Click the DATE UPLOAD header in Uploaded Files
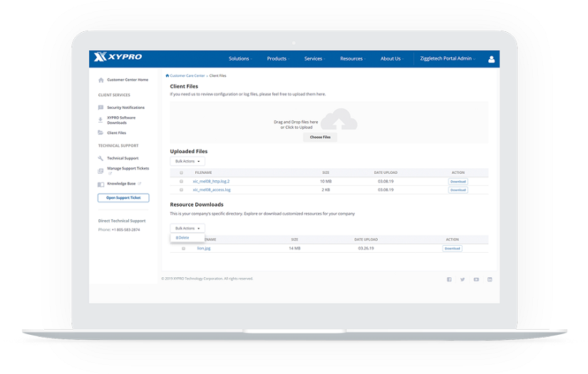Screen dimensions: 588x374 click(386, 173)
